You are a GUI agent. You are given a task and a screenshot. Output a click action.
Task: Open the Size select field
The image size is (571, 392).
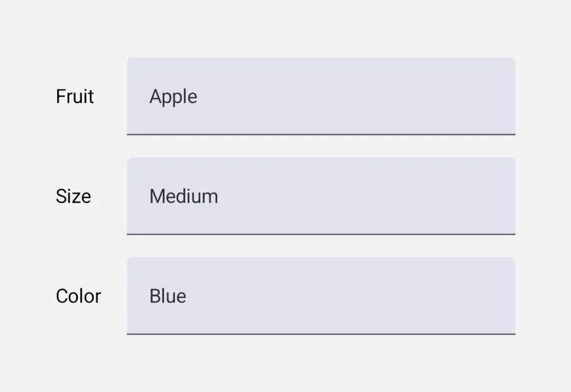[321, 196]
